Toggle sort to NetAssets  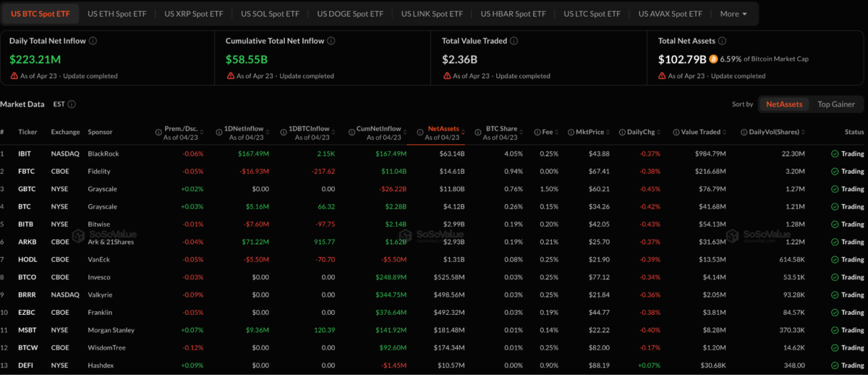click(784, 104)
